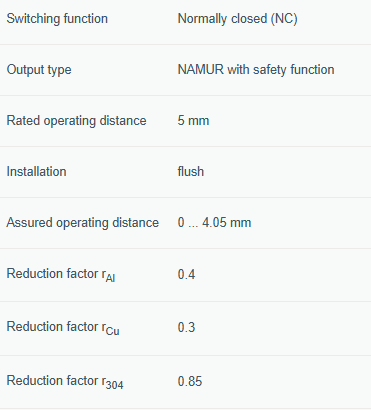Select the 0.85 reduction factor value
Viewport: 371px width, 410px height.
pyautogui.click(x=190, y=381)
